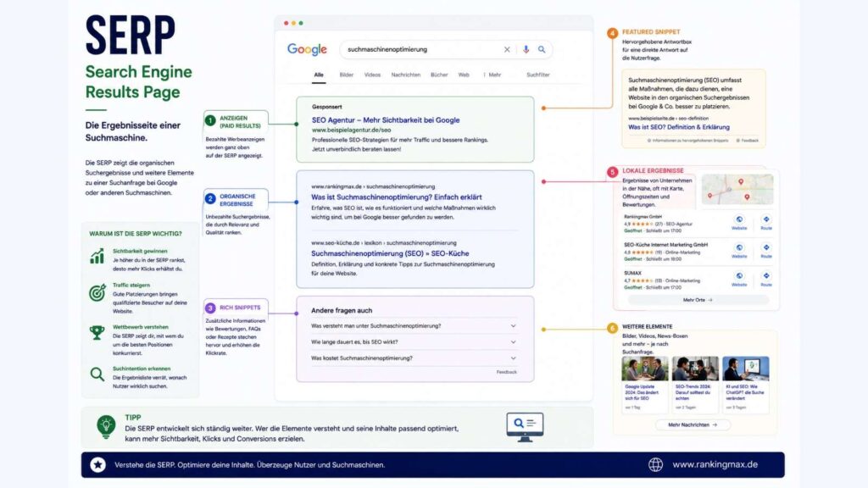Click Feedback in the featured snippet footer
The width and height of the screenshot is (868, 488).
point(748,141)
